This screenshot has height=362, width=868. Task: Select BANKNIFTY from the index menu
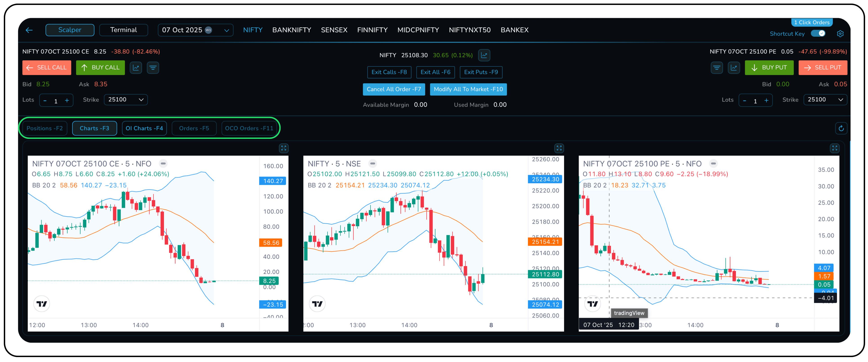pos(292,30)
